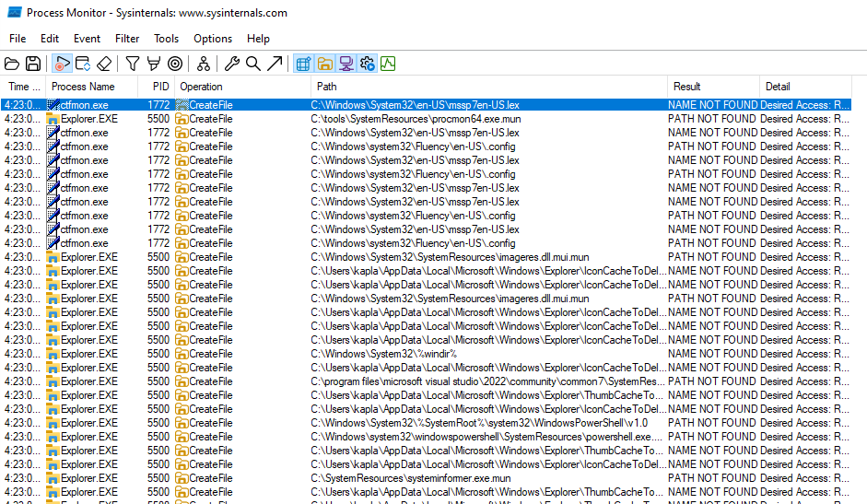The height and width of the screenshot is (504, 867).
Task: Click CreateFile in the systeminformer.exe.mun row
Action: pyautogui.click(x=211, y=478)
